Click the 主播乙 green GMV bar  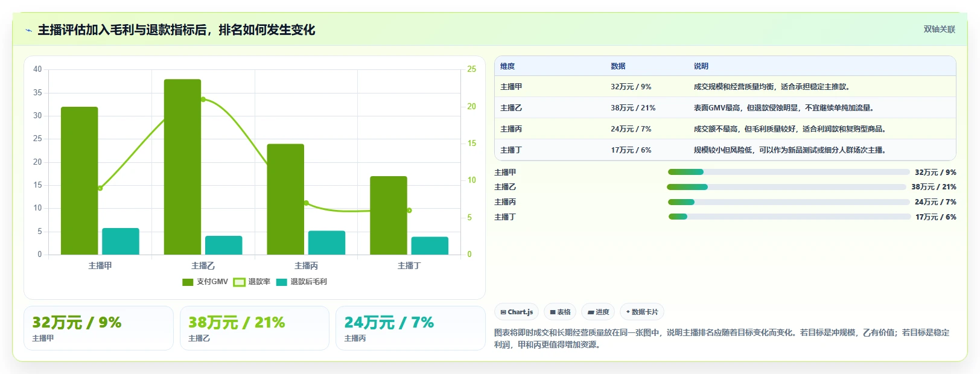(182, 167)
